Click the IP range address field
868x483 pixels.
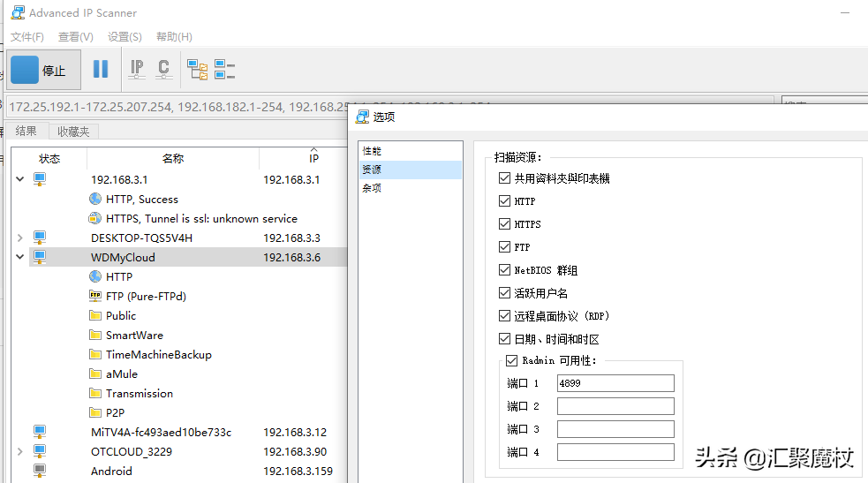coord(390,106)
